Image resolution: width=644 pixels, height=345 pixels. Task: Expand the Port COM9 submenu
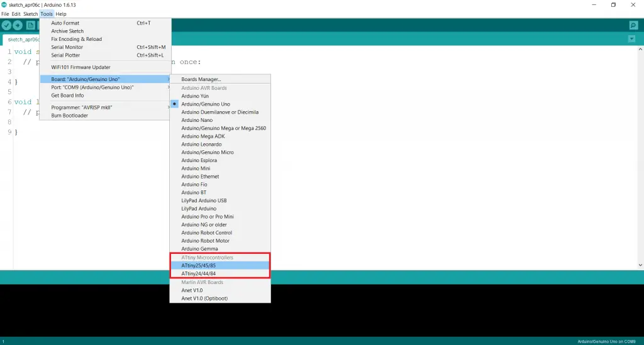105,87
